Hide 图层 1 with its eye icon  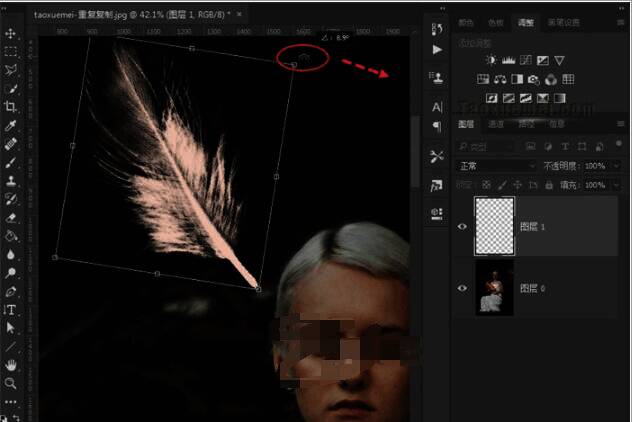(x=462, y=226)
